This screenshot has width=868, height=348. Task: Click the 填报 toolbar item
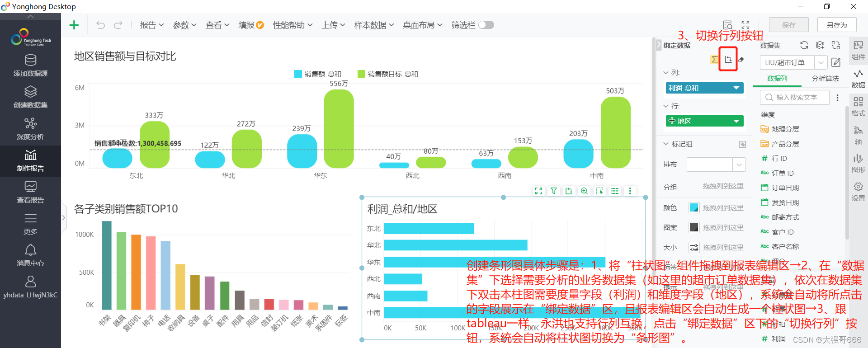point(251,25)
